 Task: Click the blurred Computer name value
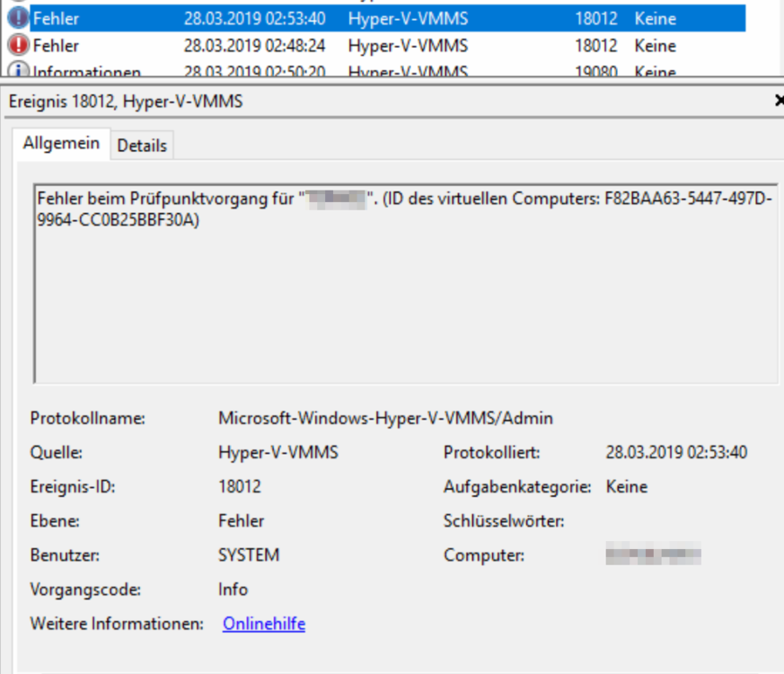pyautogui.click(x=653, y=555)
